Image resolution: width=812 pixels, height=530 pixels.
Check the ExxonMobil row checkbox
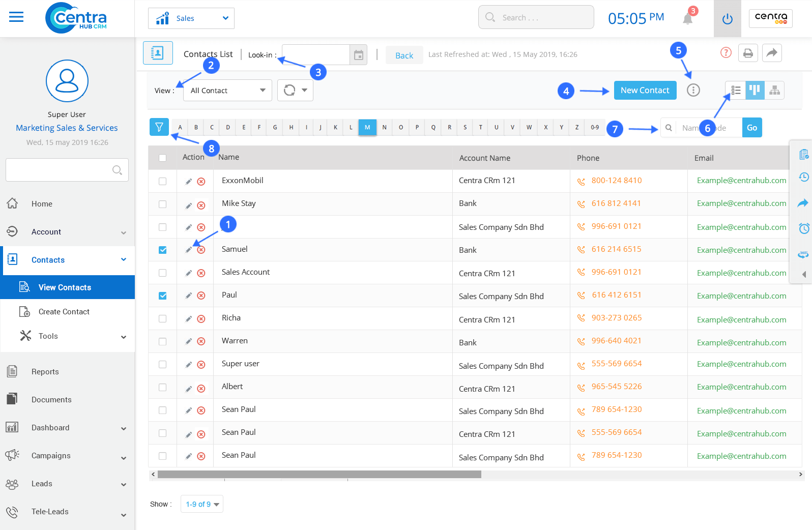(163, 181)
